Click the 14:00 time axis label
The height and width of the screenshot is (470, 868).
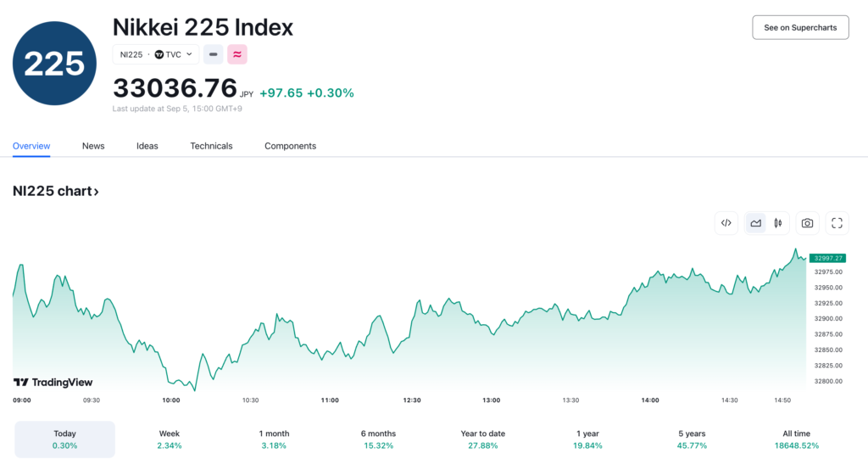(x=650, y=400)
